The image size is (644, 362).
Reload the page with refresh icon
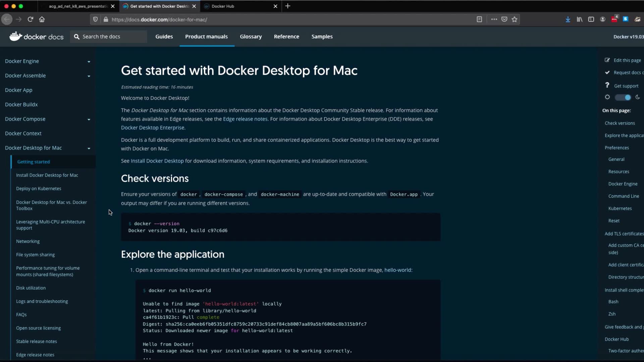point(30,19)
